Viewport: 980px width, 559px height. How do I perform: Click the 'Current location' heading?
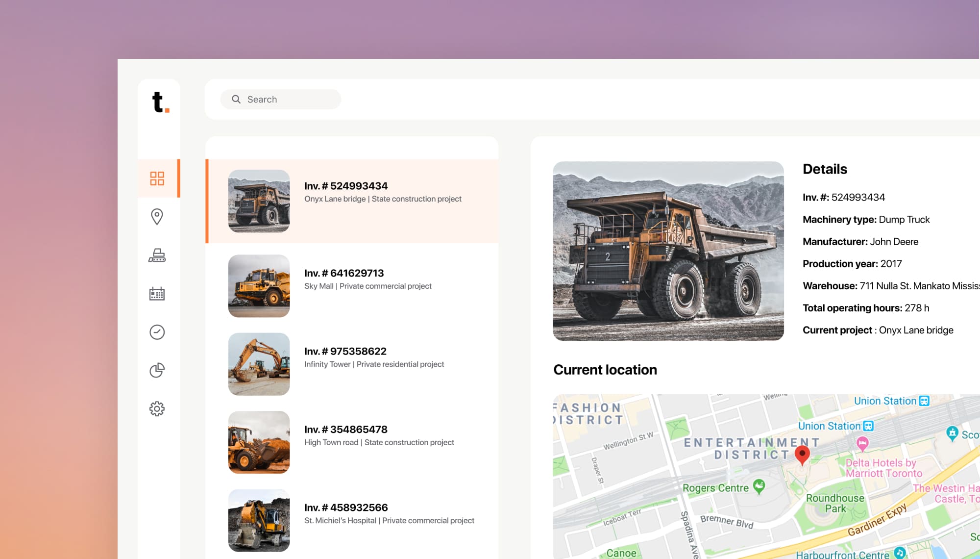[x=605, y=369]
